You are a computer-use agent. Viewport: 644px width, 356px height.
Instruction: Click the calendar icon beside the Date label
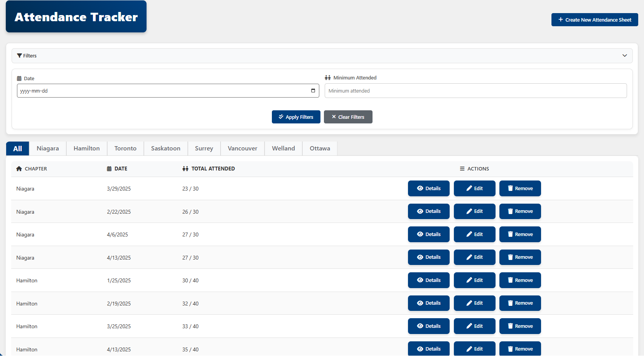point(19,78)
